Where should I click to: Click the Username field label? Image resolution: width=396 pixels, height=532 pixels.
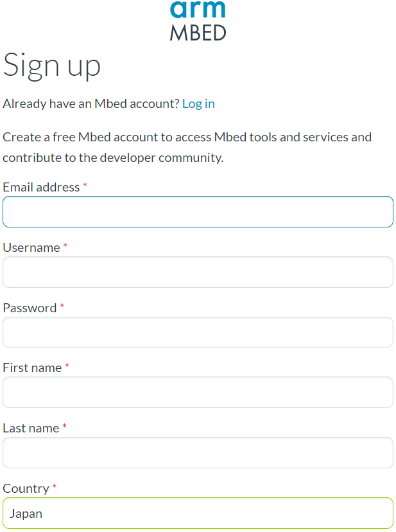[31, 247]
